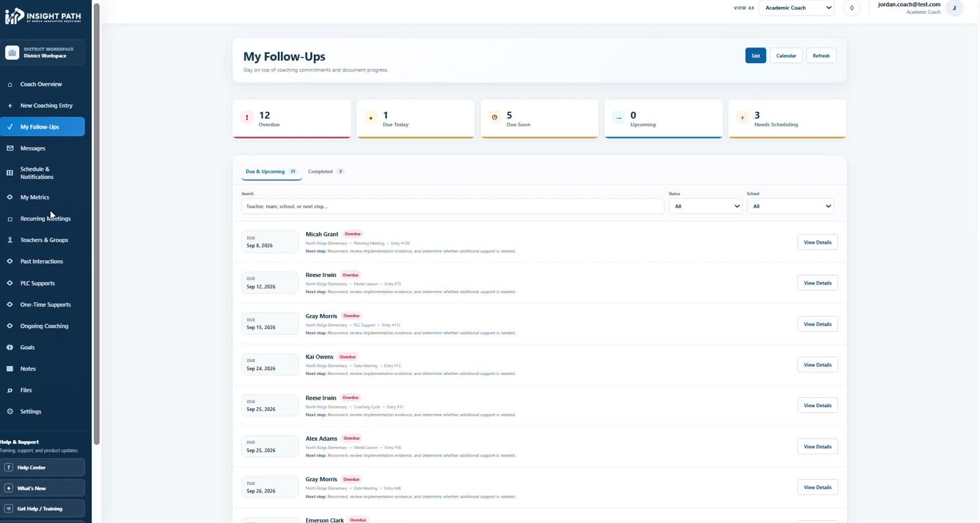This screenshot has width=980, height=523.
Task: Click the Coach Overview home icon
Action: (x=10, y=85)
